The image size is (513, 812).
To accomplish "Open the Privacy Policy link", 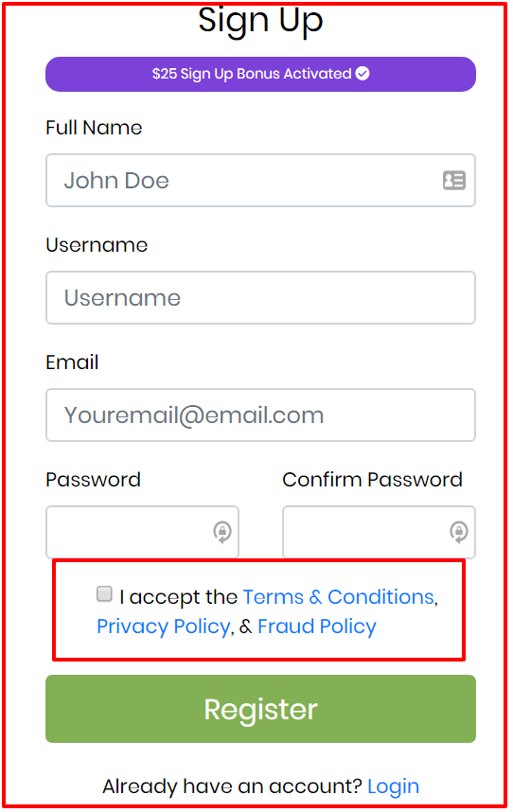I will pyautogui.click(x=164, y=627).
